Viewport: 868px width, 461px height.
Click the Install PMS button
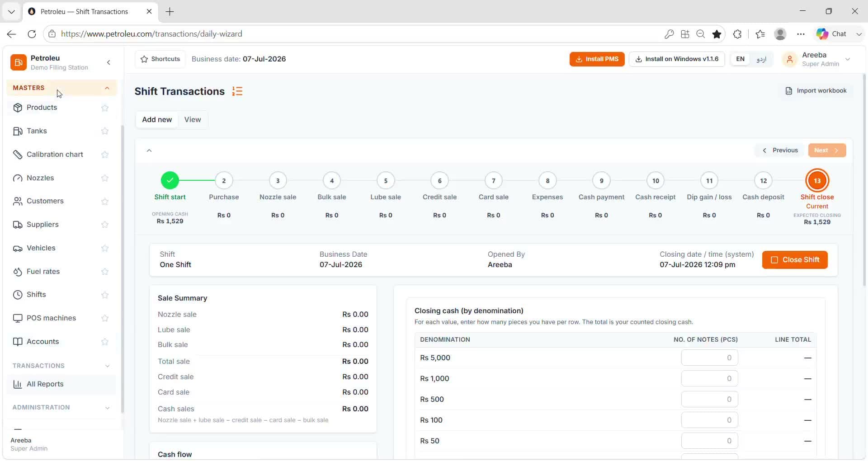pyautogui.click(x=597, y=59)
